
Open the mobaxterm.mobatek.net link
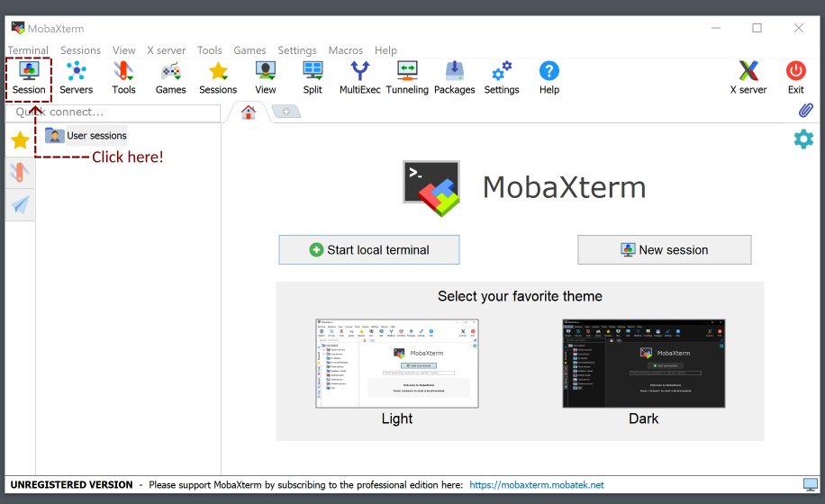pos(537,485)
